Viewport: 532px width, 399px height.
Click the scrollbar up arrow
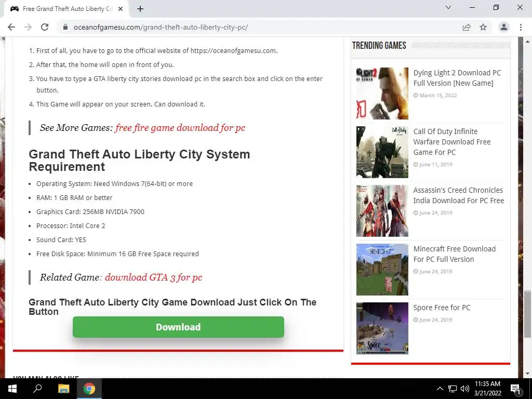point(527,42)
